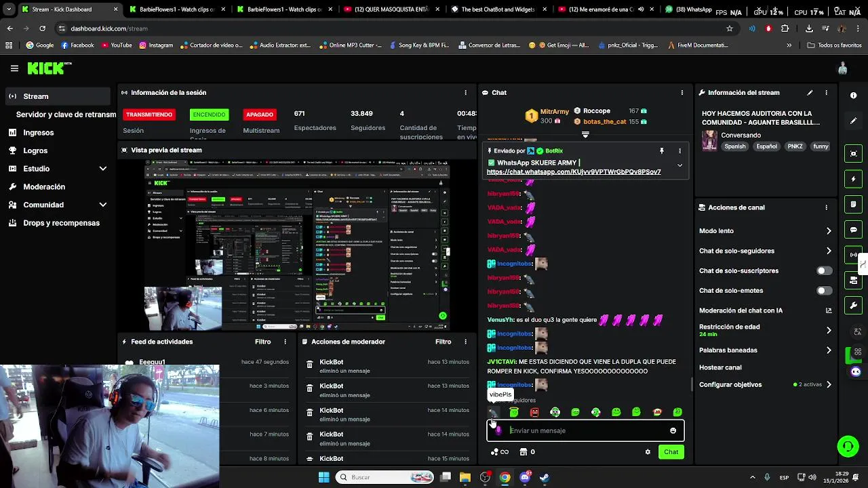Click the wrench icon in the right sidebar
Image resolution: width=868 pixels, height=488 pixels.
point(854,306)
